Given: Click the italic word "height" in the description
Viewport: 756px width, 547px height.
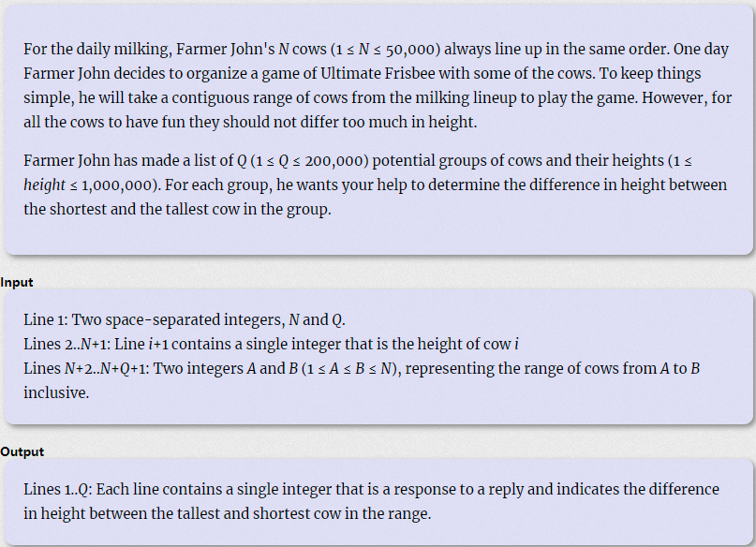Looking at the screenshot, I should [x=44, y=185].
